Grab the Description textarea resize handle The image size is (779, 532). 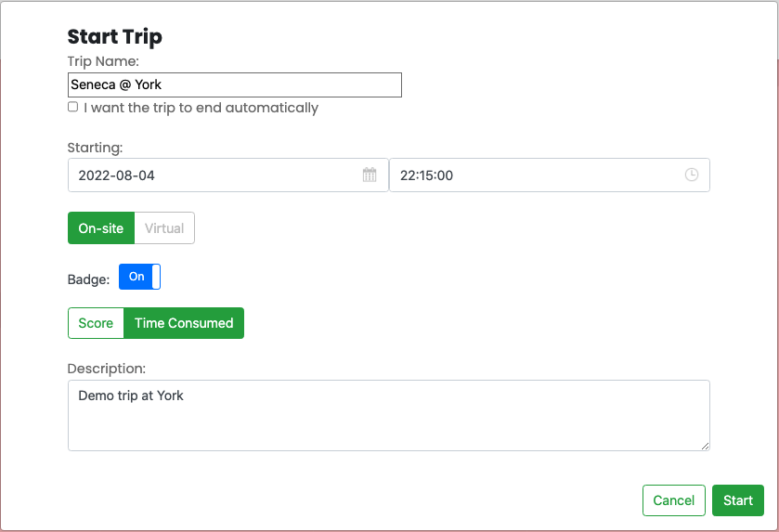(x=705, y=446)
